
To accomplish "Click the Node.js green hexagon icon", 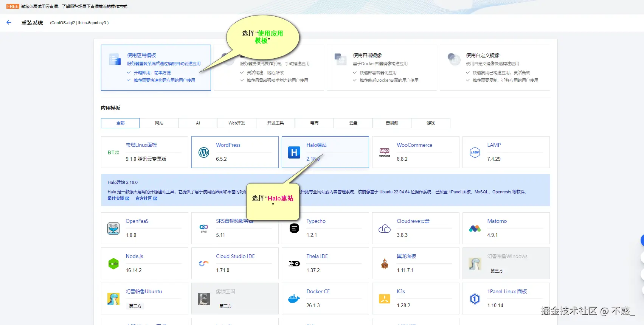I will pos(113,264).
